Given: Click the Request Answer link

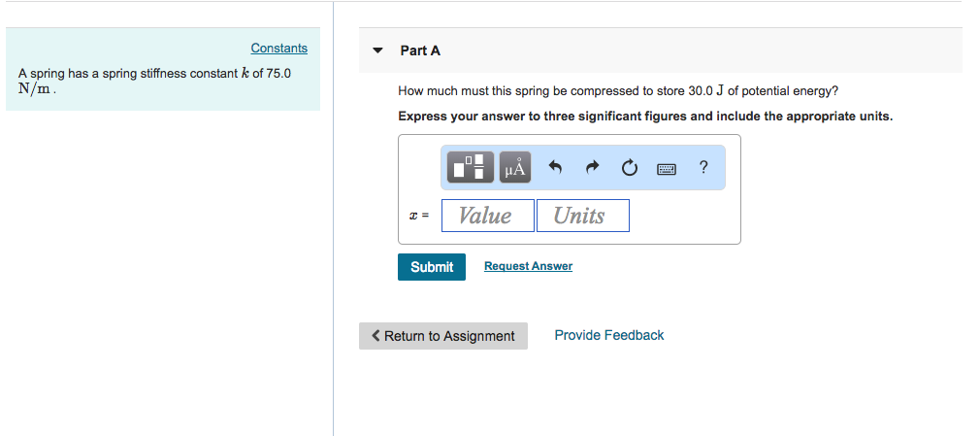Looking at the screenshot, I should pos(528,266).
